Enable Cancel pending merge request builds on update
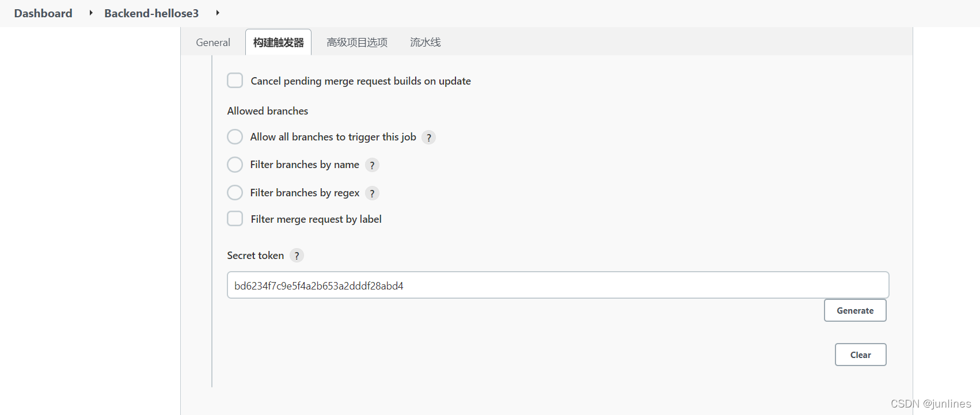Image resolution: width=980 pixels, height=415 pixels. [x=235, y=81]
